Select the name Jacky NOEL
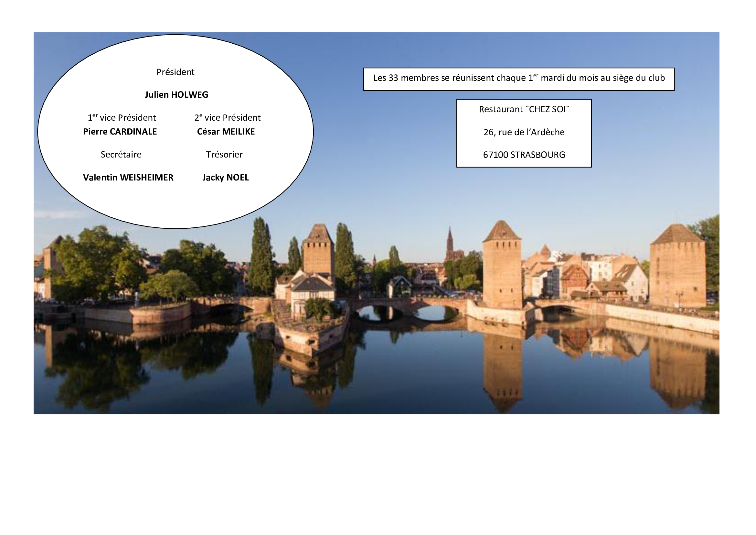Screen dimensions: 756x535 pyautogui.click(x=226, y=178)
